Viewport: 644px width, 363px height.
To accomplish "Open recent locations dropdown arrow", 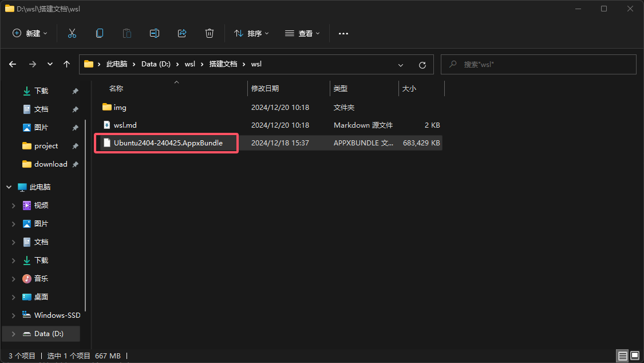I will click(x=50, y=64).
